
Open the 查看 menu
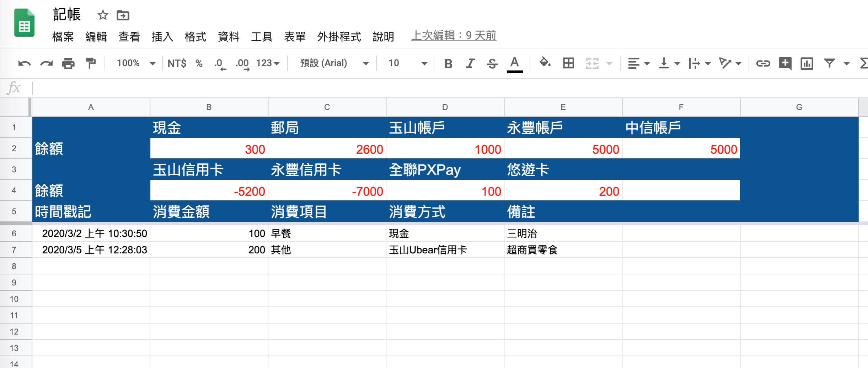129,36
